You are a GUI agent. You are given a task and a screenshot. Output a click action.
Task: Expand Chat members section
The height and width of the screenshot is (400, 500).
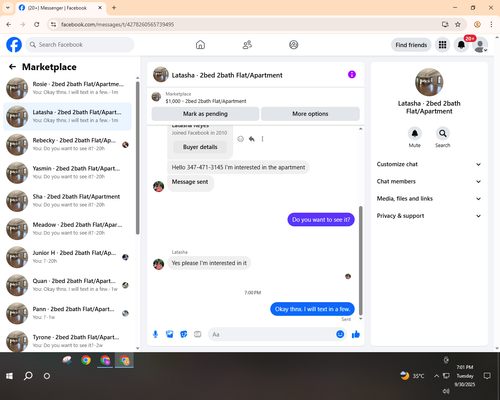(x=429, y=181)
